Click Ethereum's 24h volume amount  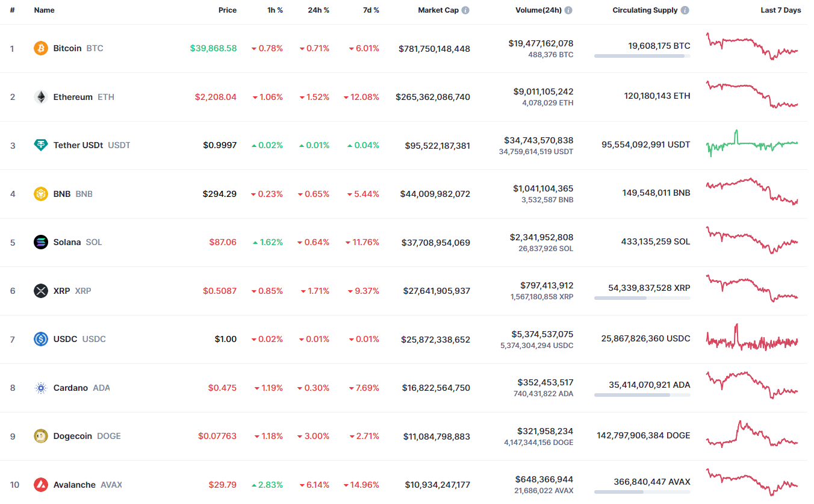543,92
